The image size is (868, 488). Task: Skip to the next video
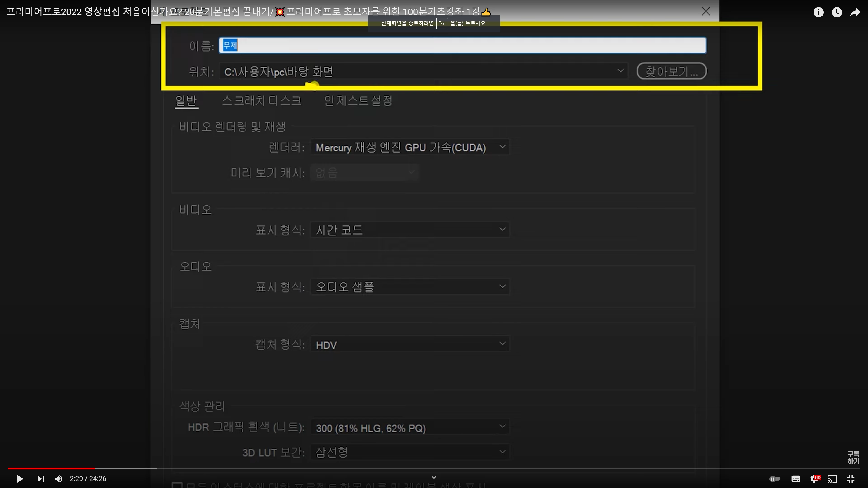pyautogui.click(x=40, y=479)
